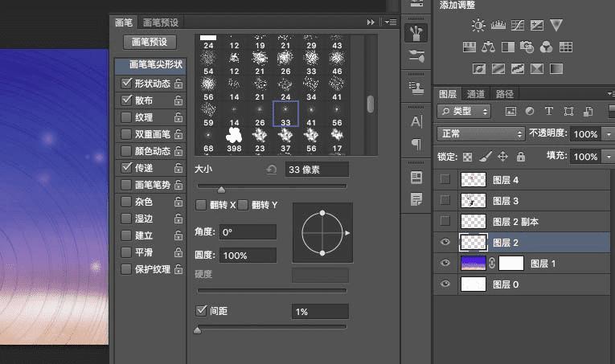Add a Brightness/Contrast adjustment (sun icon)

point(478,26)
